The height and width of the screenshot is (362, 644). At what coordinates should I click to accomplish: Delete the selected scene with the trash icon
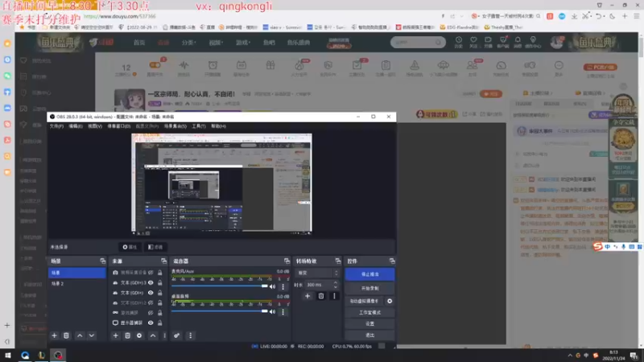coord(66,335)
